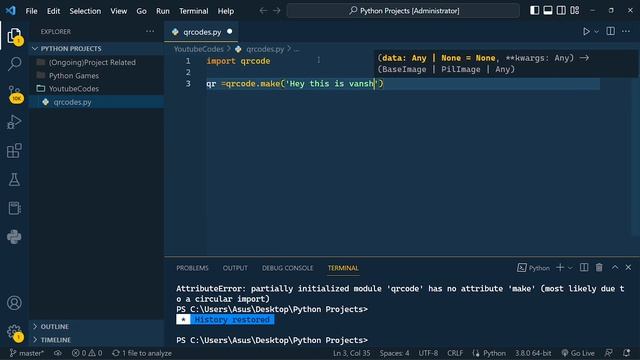This screenshot has width=640, height=360.
Task: Open Explorer Views and More Actions ellipsis
Action: tap(150, 31)
